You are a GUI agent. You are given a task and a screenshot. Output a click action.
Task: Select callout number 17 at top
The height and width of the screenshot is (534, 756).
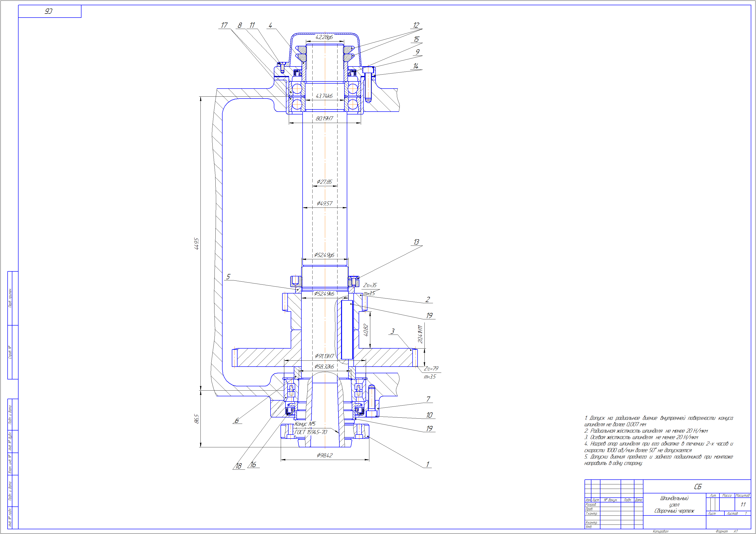click(x=224, y=25)
